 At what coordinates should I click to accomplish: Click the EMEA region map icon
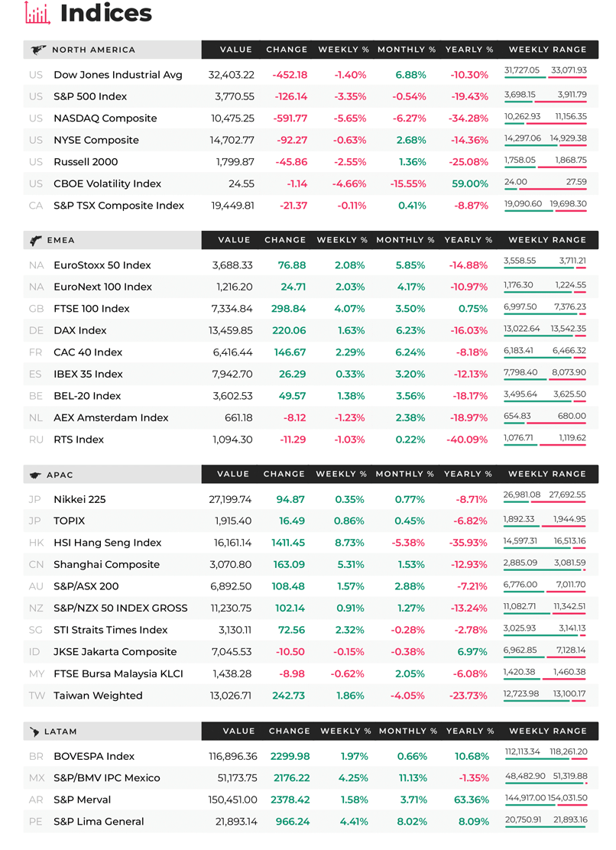coord(36,241)
